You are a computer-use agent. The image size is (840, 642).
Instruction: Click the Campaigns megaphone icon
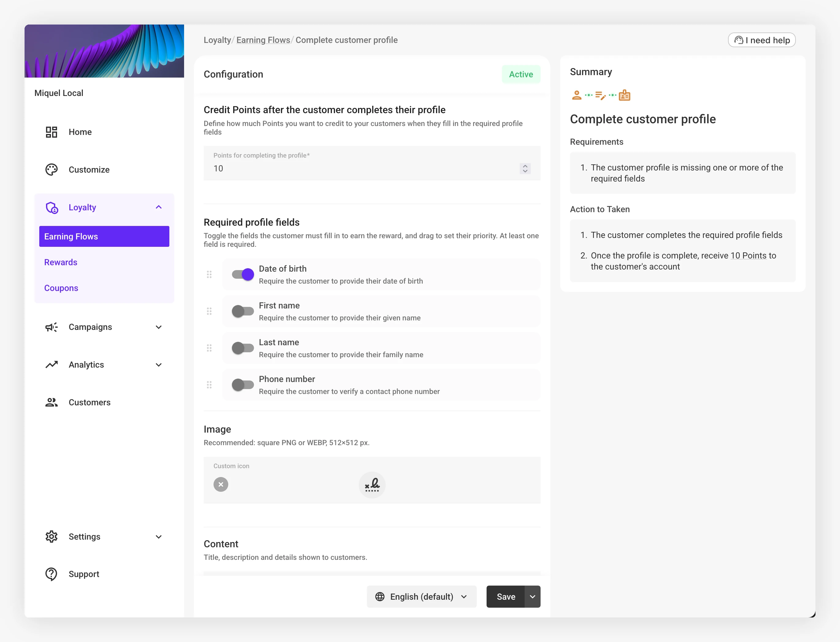click(51, 327)
